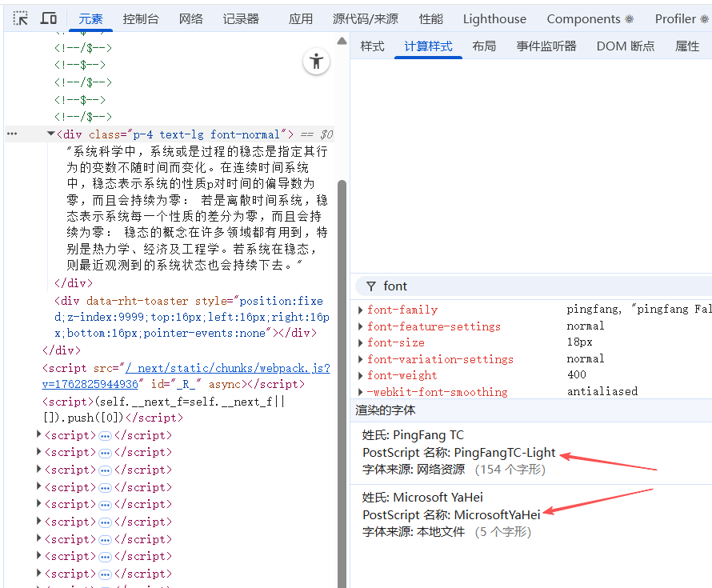This screenshot has width=712, height=588.
Task: Activate the inspect element picker icon
Action: [x=21, y=18]
